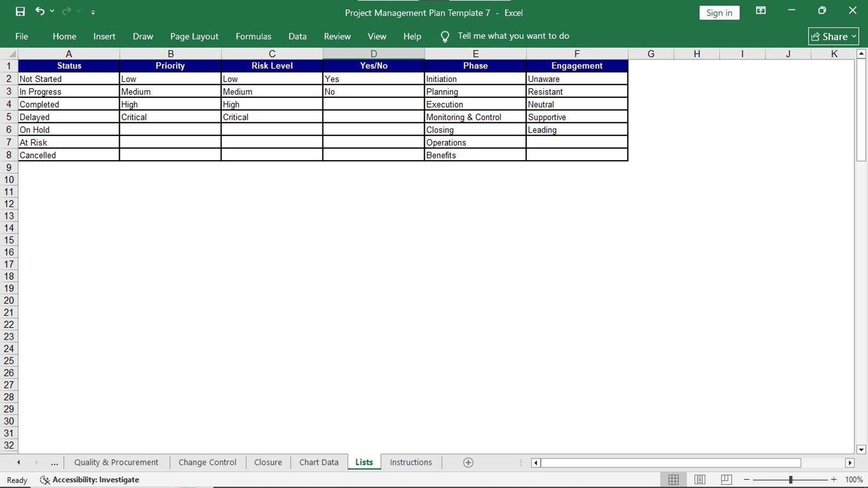Image resolution: width=868 pixels, height=488 pixels.
Task: Click the Select All corner triangle
Action: click(9, 54)
